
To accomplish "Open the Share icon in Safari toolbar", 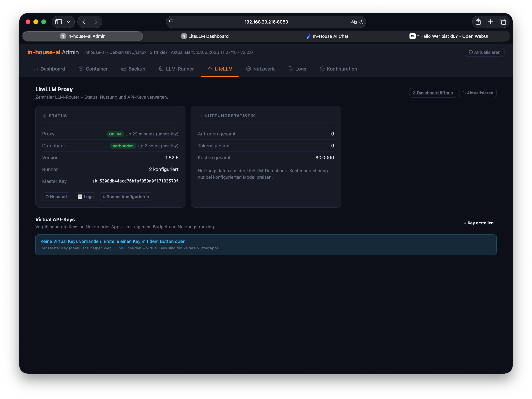I will click(478, 22).
